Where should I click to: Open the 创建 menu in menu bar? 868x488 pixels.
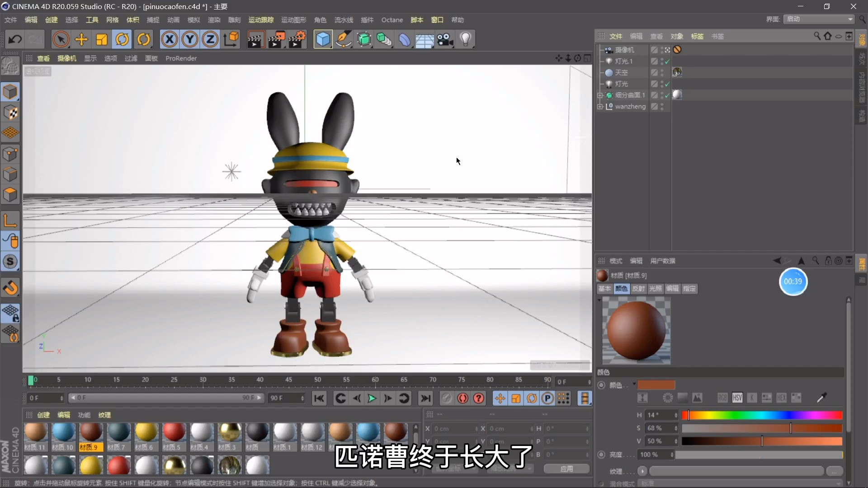[x=52, y=20]
